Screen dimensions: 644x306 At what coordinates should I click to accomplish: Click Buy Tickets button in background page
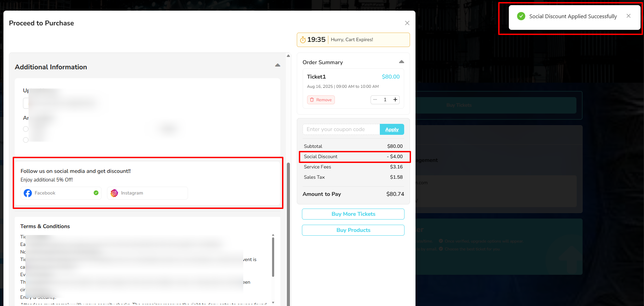tap(459, 105)
